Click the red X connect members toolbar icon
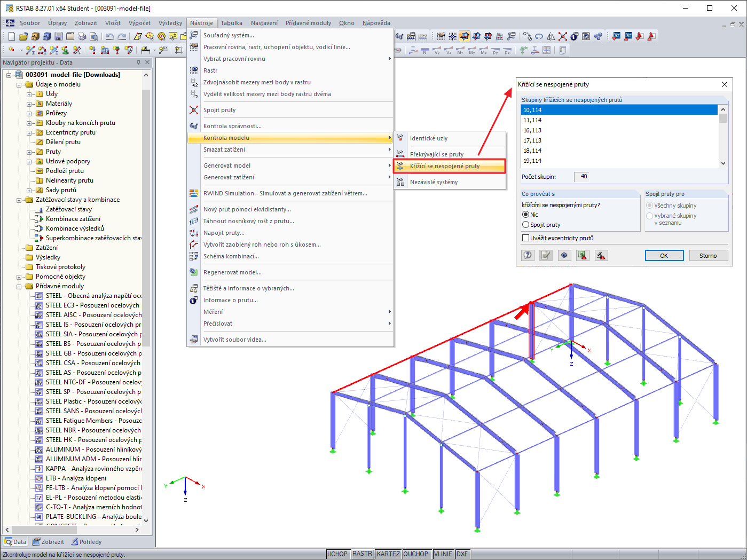Viewport: 747px width, 560px height. pos(562,36)
